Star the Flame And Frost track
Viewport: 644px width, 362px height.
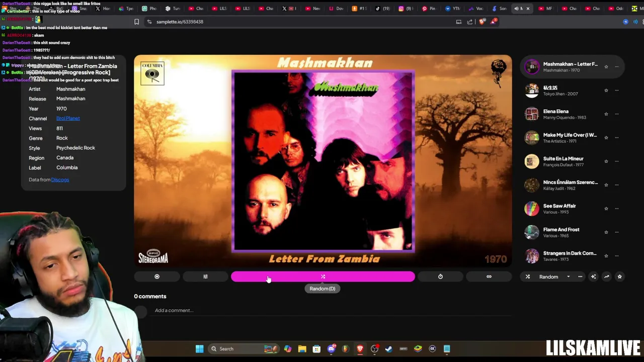(606, 232)
